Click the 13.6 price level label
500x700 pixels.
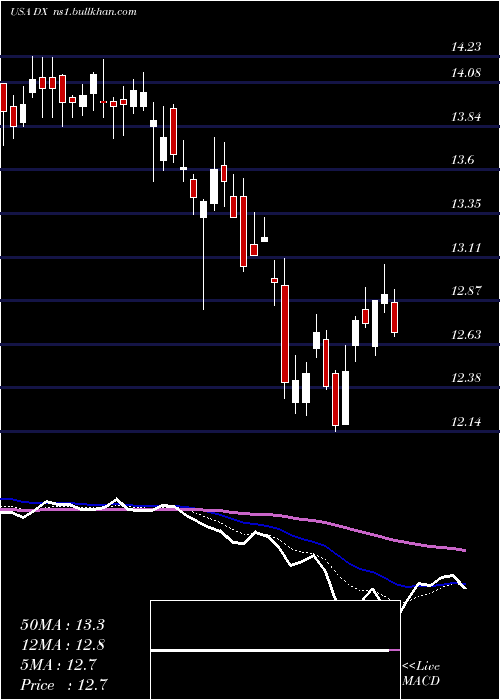462,160
